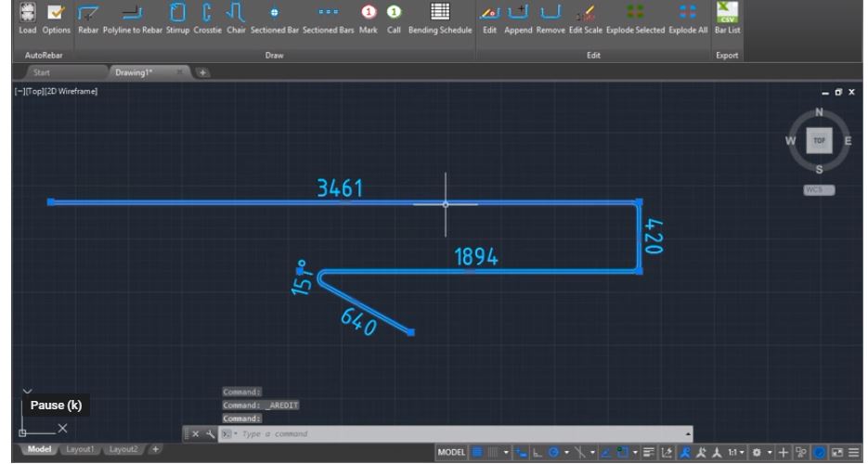Select the 3461 dimension text
The width and height of the screenshot is (868, 464).
coord(340,188)
